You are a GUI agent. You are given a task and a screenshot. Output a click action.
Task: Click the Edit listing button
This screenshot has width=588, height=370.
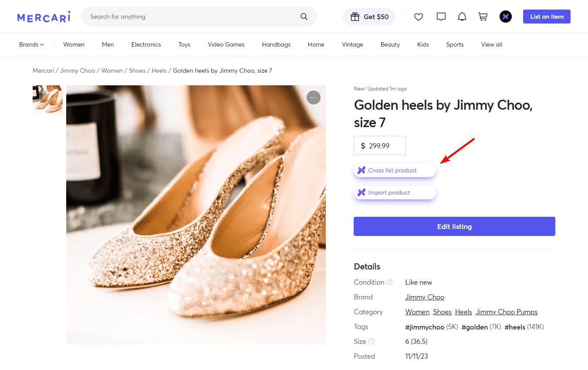[454, 226]
